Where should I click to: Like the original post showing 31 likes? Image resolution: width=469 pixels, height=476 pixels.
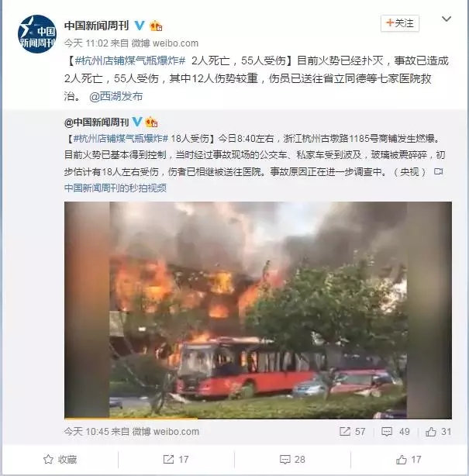coord(438,431)
